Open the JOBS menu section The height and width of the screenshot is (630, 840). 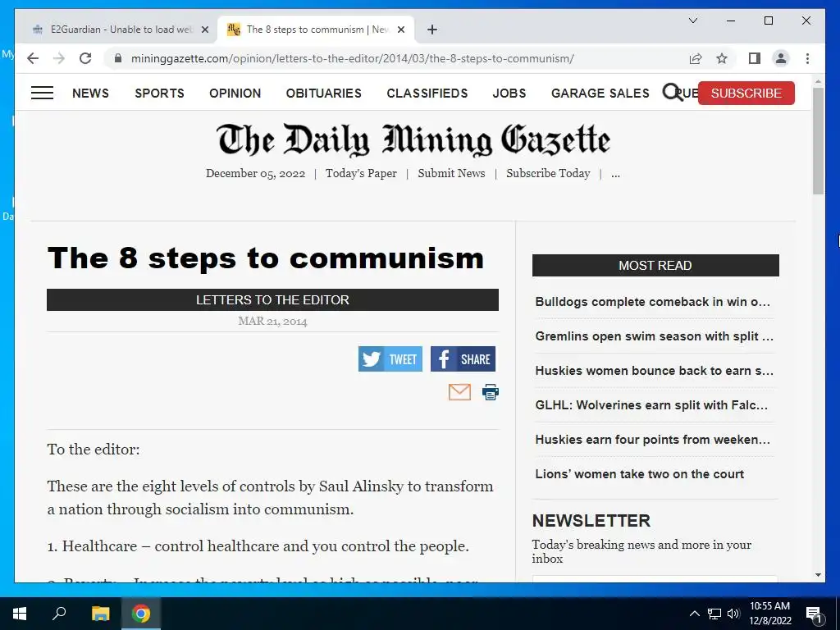click(x=509, y=94)
